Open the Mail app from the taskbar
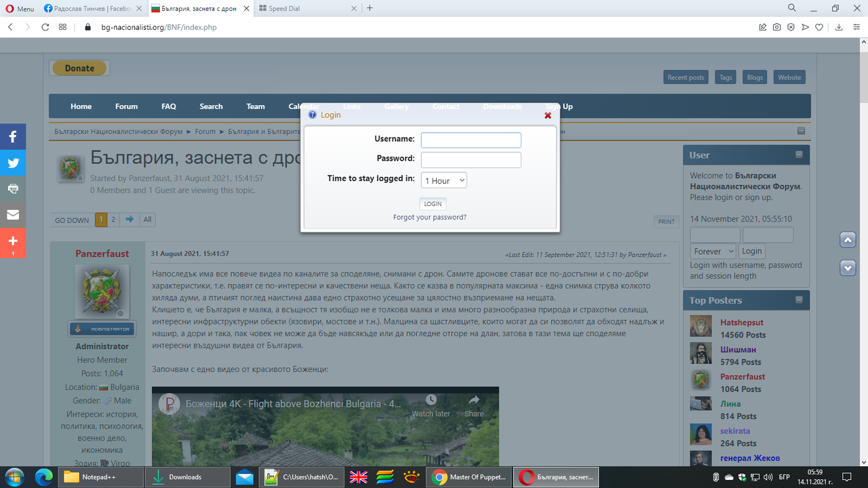868x488 pixels. [245, 477]
